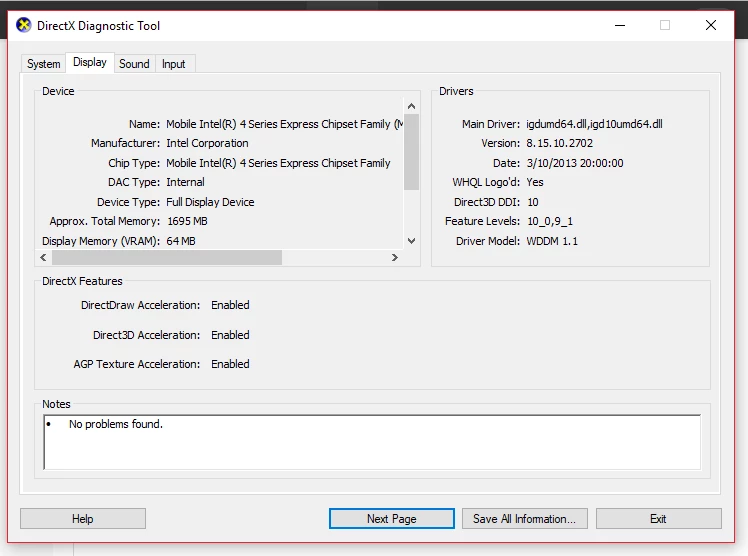Click 'No problems found.' note text

pyautogui.click(x=116, y=424)
